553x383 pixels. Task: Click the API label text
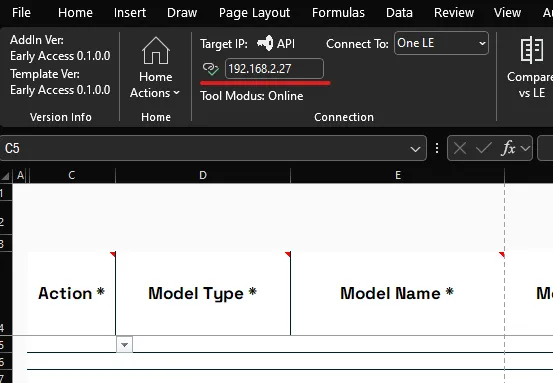(x=286, y=44)
